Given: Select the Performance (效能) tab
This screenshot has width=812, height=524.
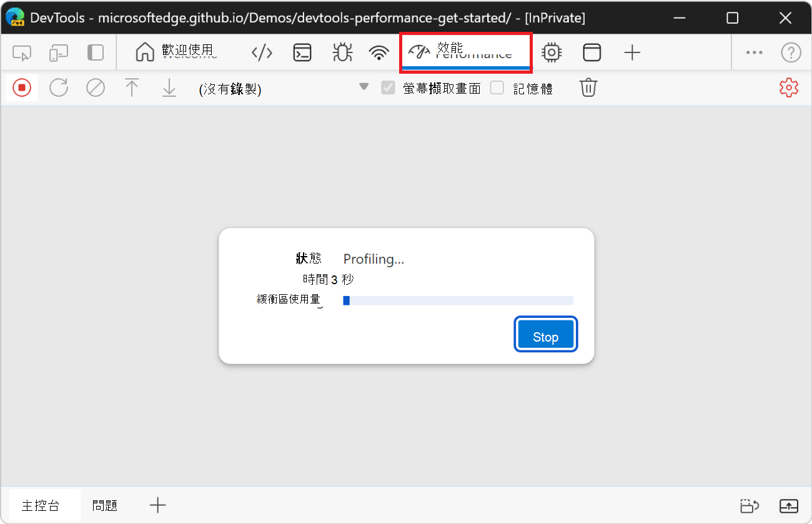Looking at the screenshot, I should coord(465,51).
